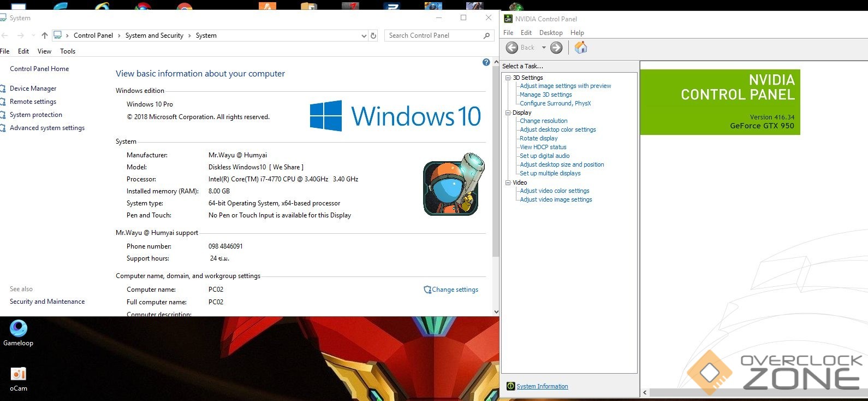Select Manage 3D settings task

tap(545, 95)
